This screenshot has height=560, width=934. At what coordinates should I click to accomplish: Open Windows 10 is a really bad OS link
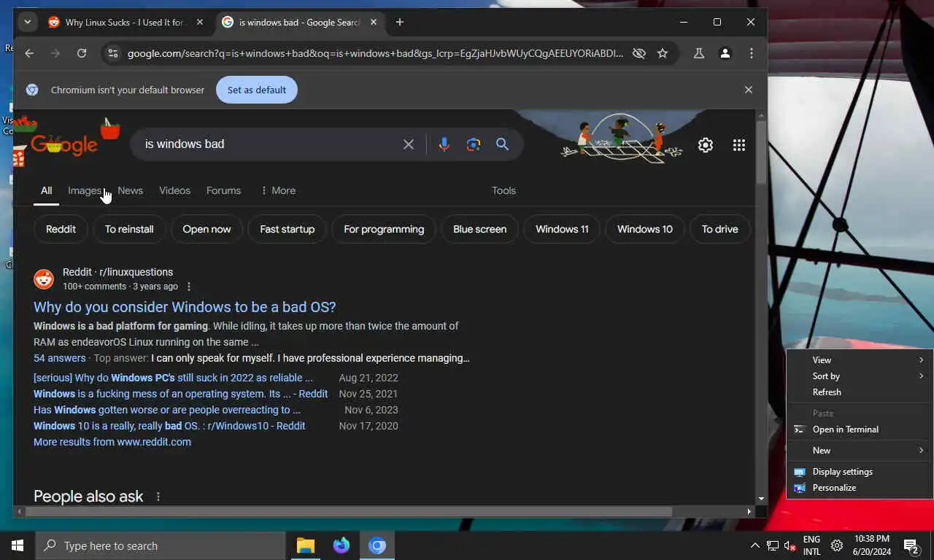coord(169,426)
